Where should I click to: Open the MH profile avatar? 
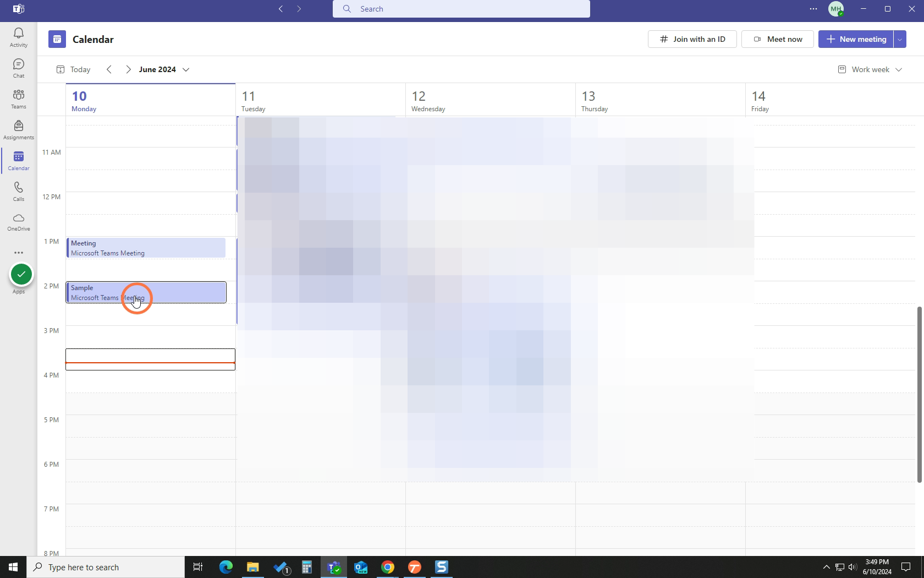click(x=836, y=9)
